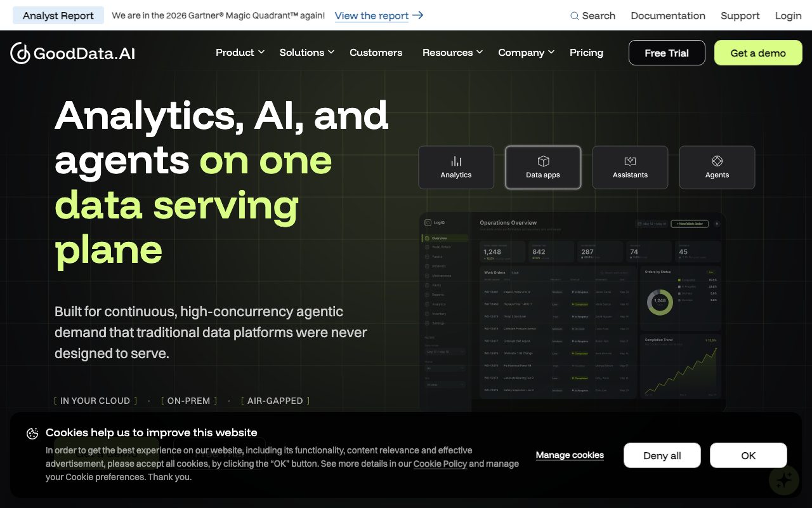The height and width of the screenshot is (508, 812).
Task: Open Manage cookies settings
Action: [x=570, y=455]
